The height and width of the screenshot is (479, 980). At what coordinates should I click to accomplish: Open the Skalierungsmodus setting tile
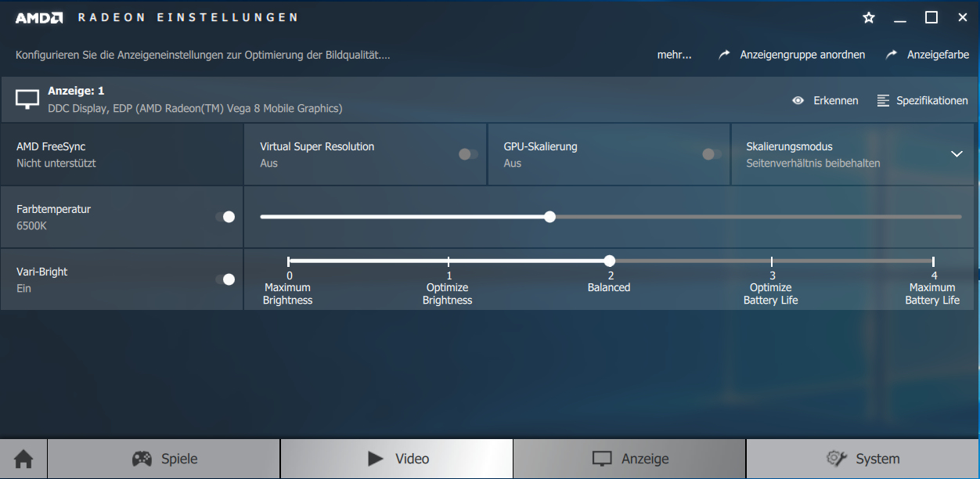tap(854, 154)
